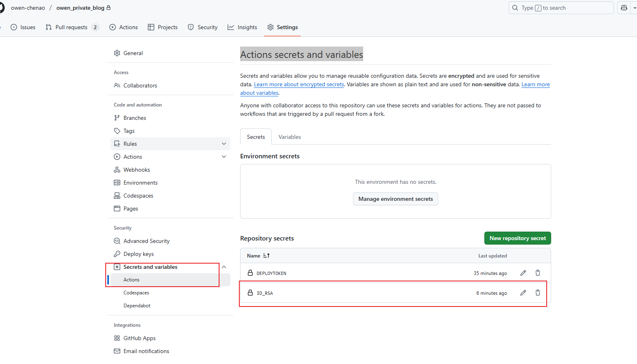Click the Branches git-branch icon
The width and height of the screenshot is (637, 364).
(x=117, y=118)
